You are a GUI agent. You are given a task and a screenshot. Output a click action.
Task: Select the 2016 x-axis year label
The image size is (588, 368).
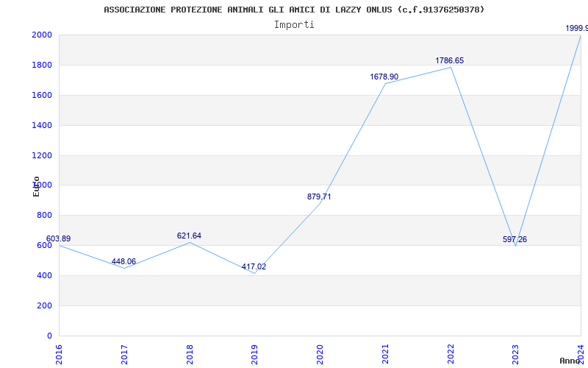tap(59, 354)
